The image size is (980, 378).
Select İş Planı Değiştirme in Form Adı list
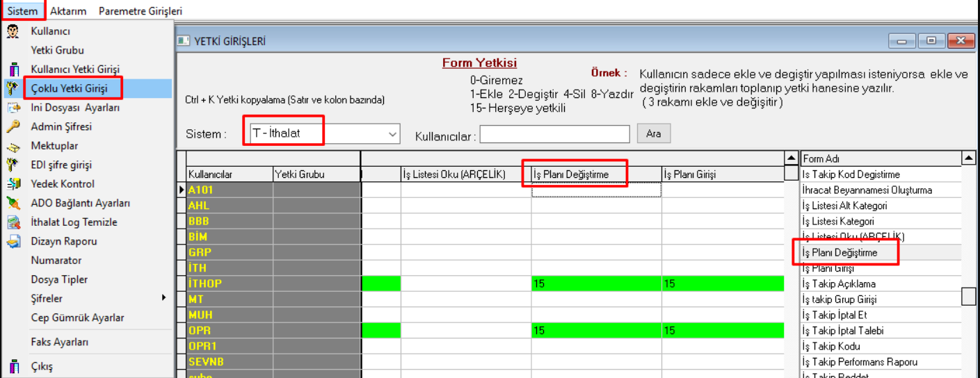[840, 253]
